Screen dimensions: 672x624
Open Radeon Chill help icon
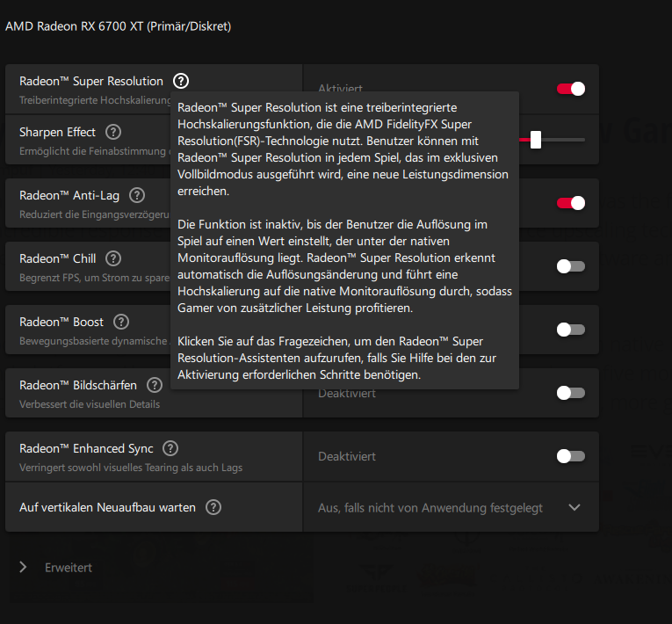tap(113, 258)
